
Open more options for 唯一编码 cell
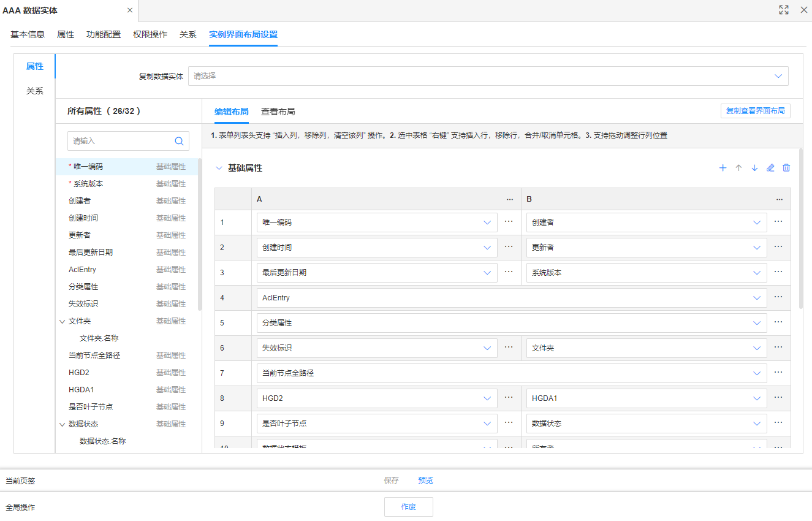click(509, 221)
